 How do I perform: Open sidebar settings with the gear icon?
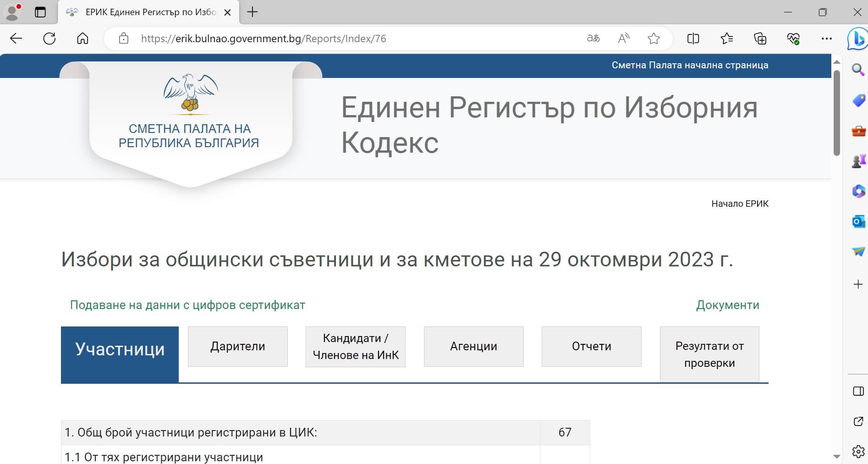point(857,451)
